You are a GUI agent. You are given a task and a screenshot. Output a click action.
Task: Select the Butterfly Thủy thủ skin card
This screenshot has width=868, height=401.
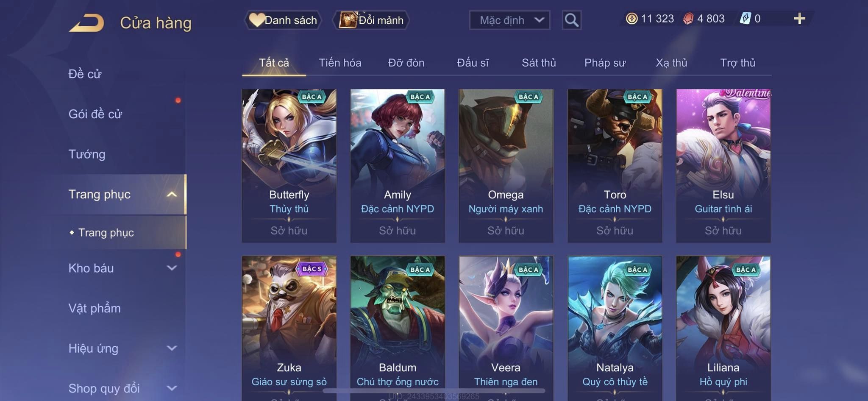click(289, 166)
